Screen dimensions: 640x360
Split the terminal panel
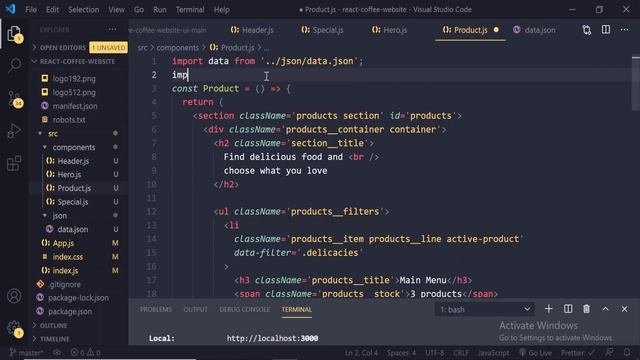point(568,309)
